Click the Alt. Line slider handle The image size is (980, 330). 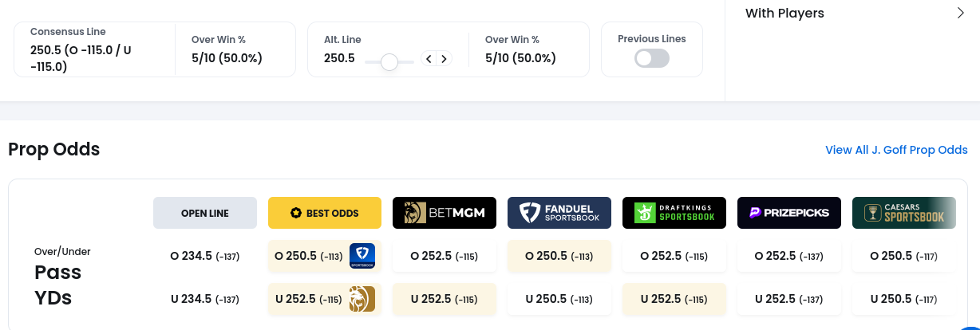coord(389,61)
